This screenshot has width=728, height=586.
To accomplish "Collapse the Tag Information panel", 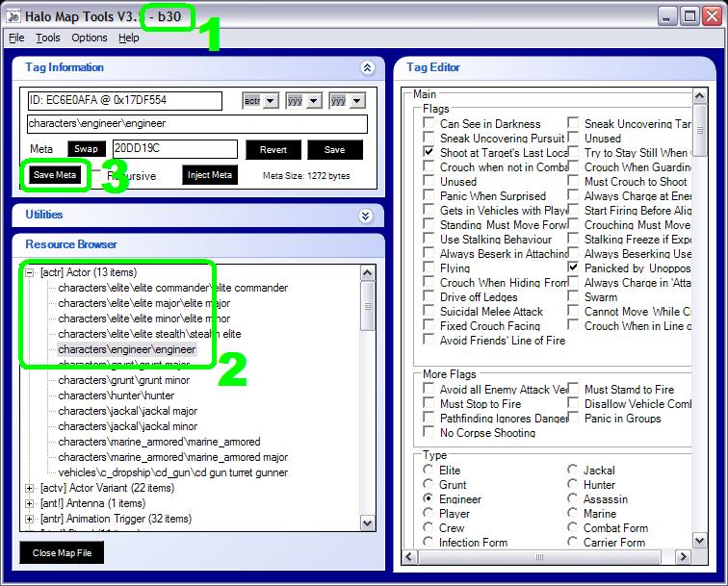I will click(x=367, y=67).
